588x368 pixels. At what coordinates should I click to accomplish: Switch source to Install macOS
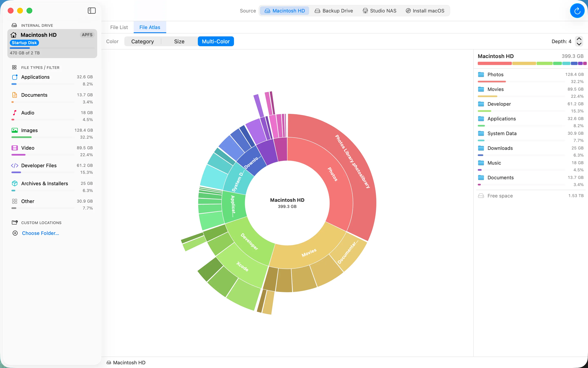point(425,11)
